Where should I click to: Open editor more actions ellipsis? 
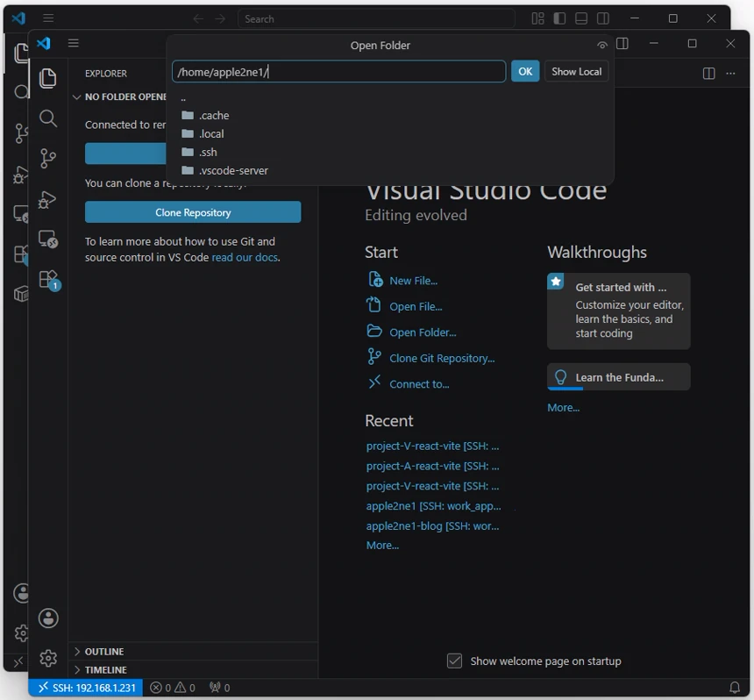[730, 73]
